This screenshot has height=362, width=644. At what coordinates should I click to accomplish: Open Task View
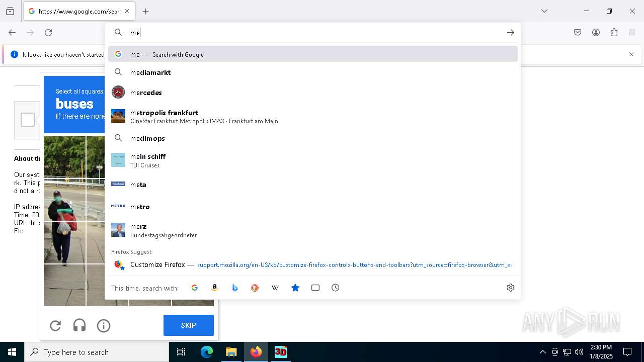181,352
